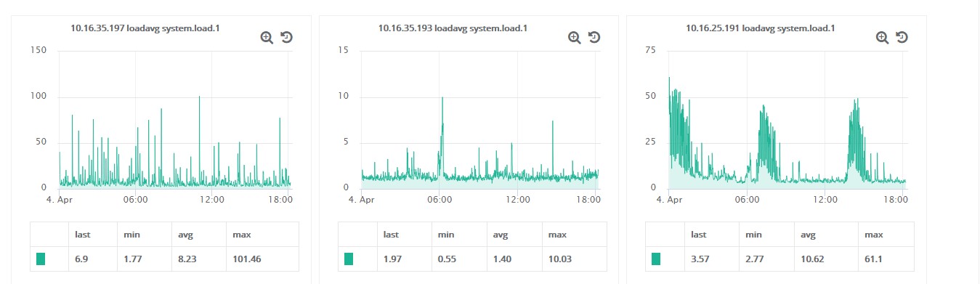Zoom into the 10.16.25.191 chart
Screen dimensions: 980x284
[x=882, y=38]
